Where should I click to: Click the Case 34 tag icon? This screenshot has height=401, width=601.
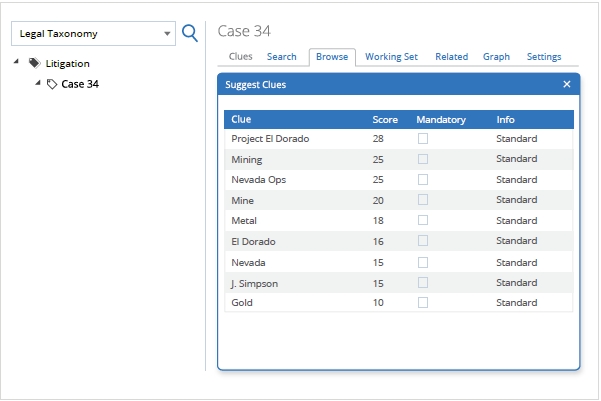[x=52, y=84]
